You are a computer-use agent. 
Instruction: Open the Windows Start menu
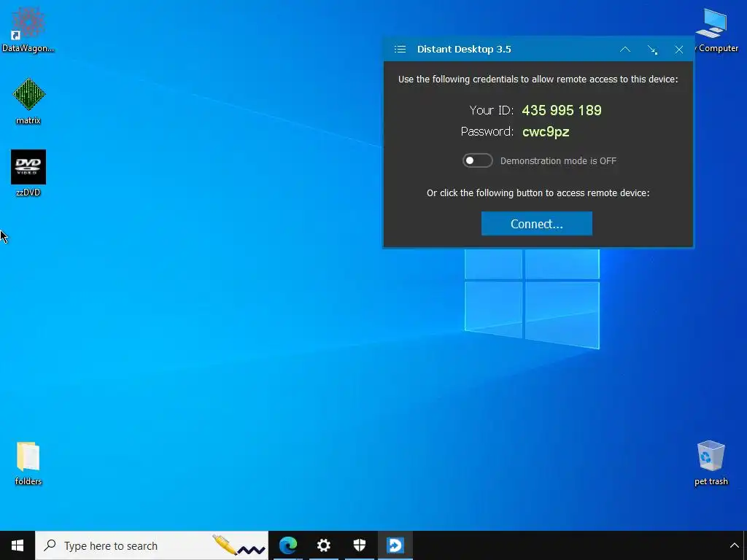[x=18, y=545]
